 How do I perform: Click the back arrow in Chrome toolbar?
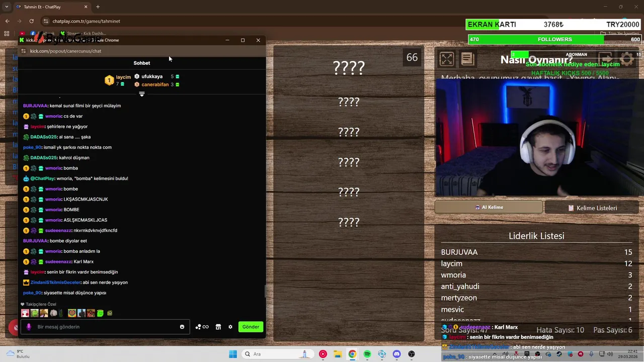[x=7, y=21]
